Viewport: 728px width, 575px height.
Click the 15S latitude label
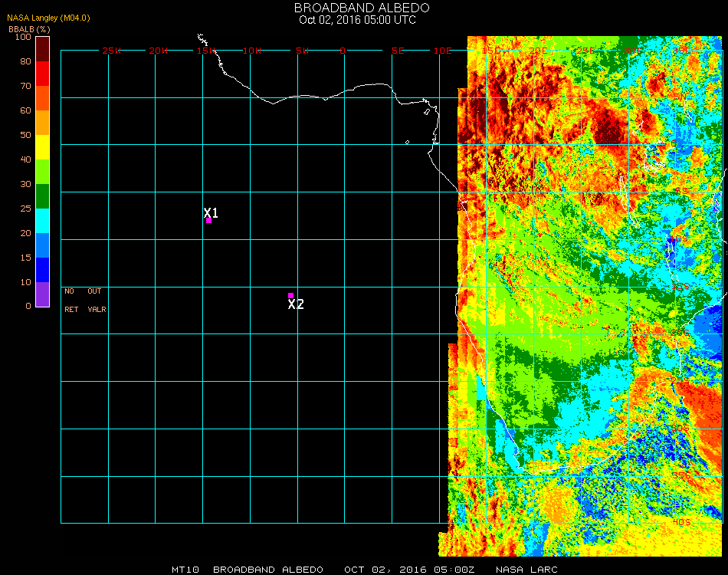[x=680, y=286]
